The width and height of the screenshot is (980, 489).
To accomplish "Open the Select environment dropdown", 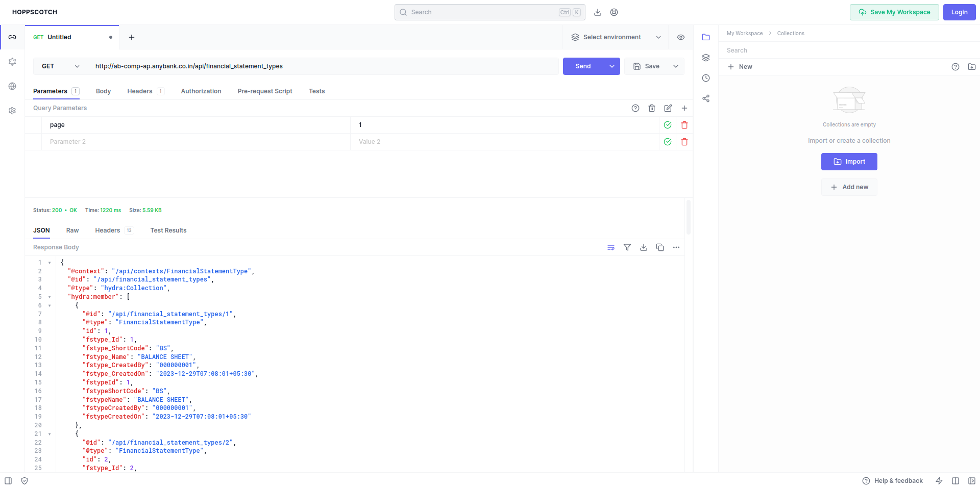I will [x=612, y=37].
